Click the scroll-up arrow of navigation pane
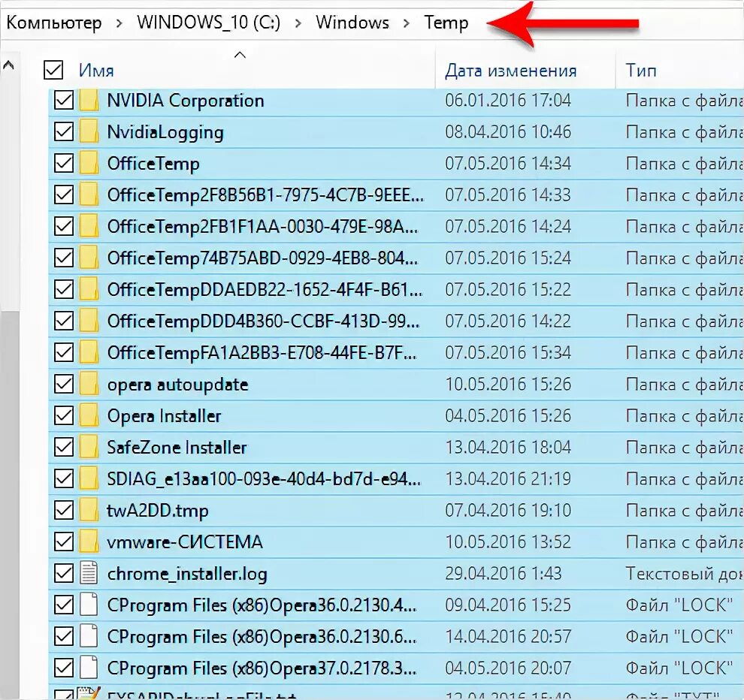744x700 pixels. click(x=8, y=65)
